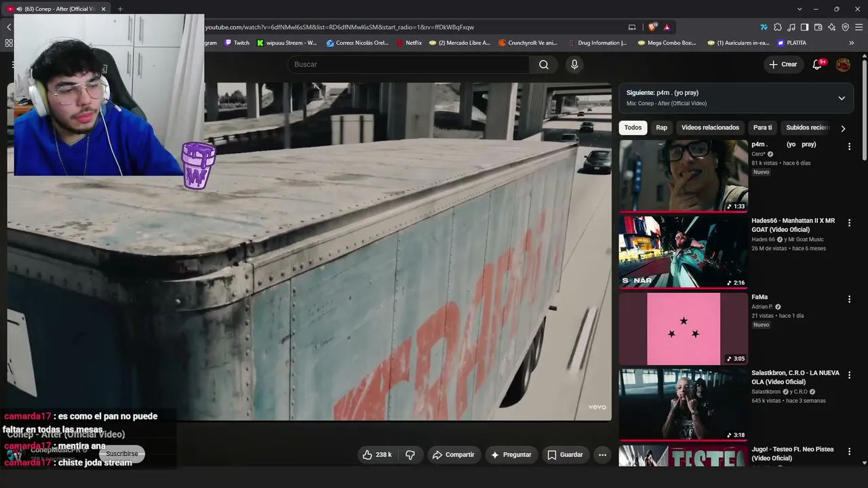Click the Preguntar button

(x=511, y=455)
